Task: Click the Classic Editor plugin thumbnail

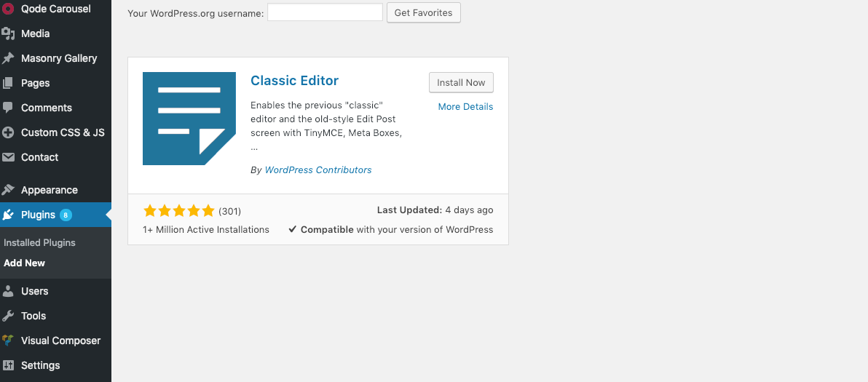Action: point(189,119)
